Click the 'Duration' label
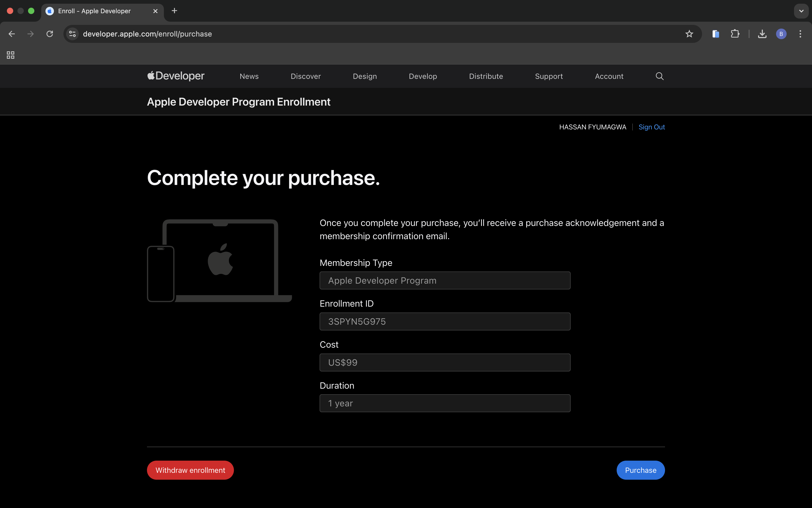The width and height of the screenshot is (812, 508). coord(337,386)
